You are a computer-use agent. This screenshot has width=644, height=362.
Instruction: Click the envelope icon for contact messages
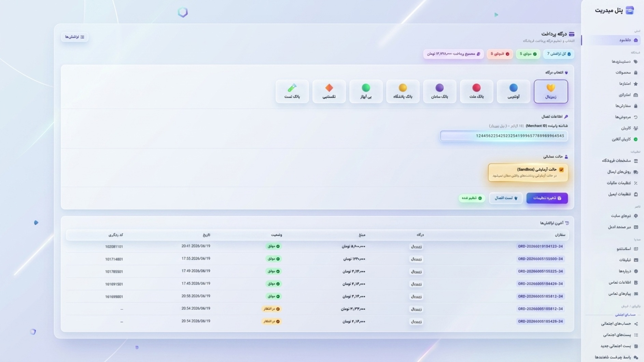(x=635, y=294)
